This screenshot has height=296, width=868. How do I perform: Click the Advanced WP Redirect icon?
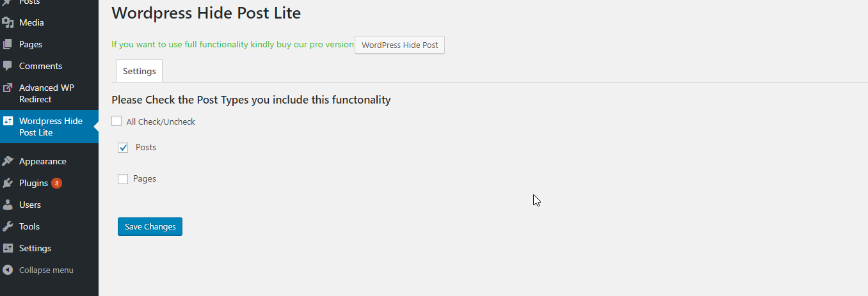(8, 88)
